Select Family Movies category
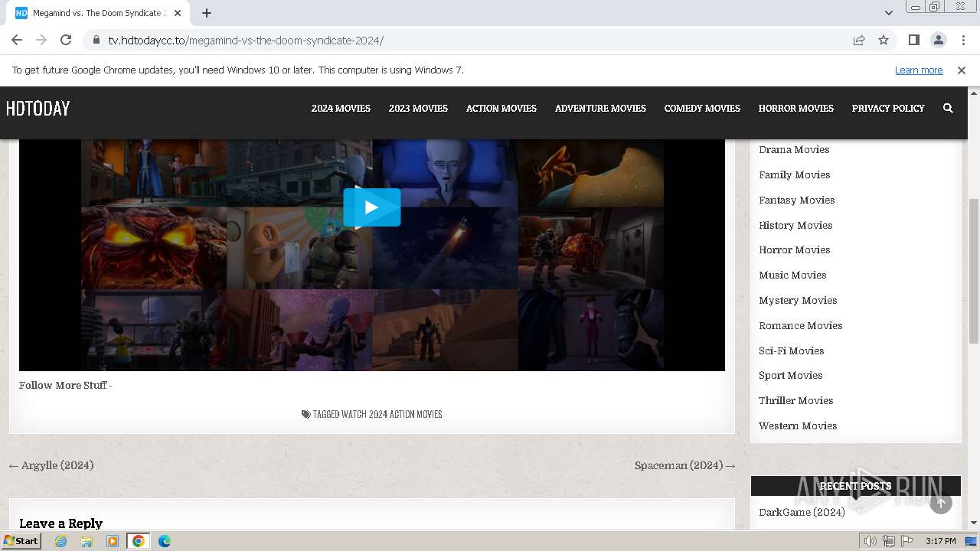The width and height of the screenshot is (980, 551). [x=795, y=175]
